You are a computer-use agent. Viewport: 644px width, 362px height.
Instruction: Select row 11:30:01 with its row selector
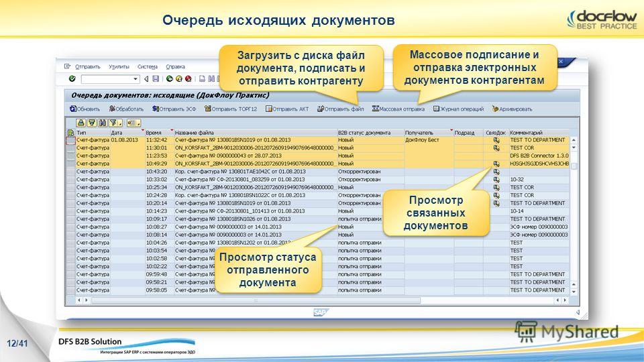click(70, 147)
